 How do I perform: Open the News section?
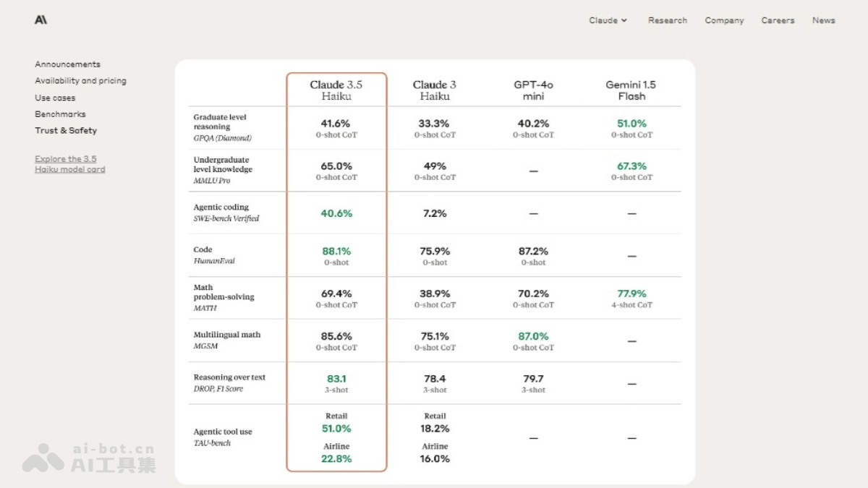(823, 20)
